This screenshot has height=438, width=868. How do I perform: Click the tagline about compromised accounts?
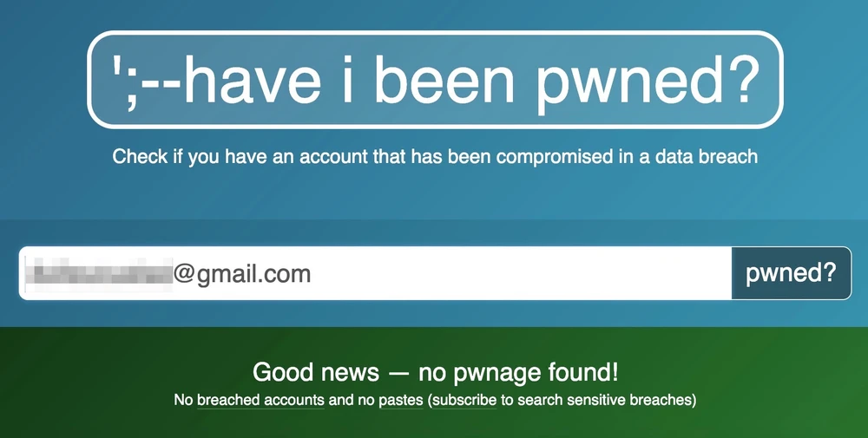pos(435,156)
